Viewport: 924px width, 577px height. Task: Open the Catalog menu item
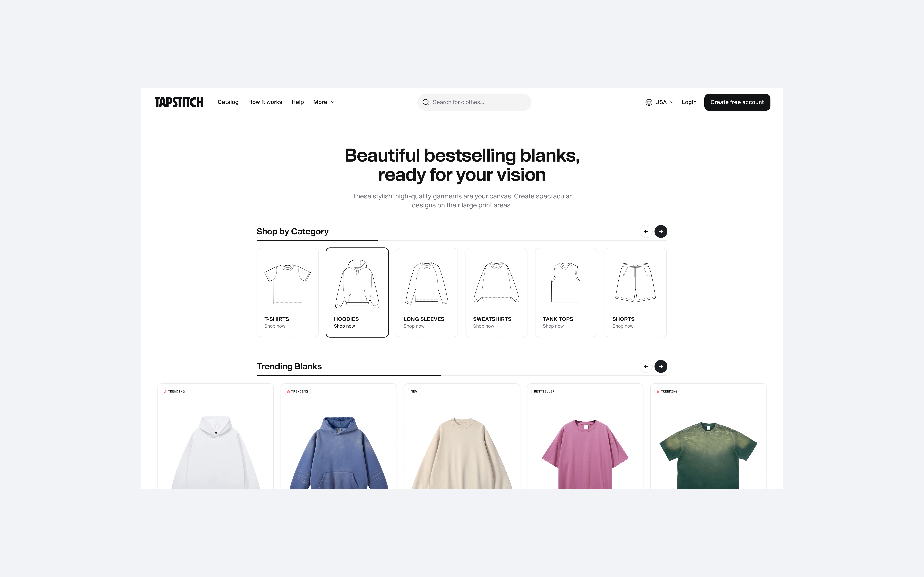pos(228,102)
